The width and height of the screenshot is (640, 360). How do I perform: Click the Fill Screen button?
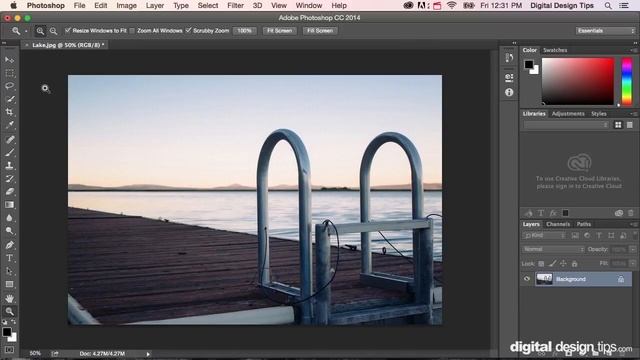click(320, 31)
